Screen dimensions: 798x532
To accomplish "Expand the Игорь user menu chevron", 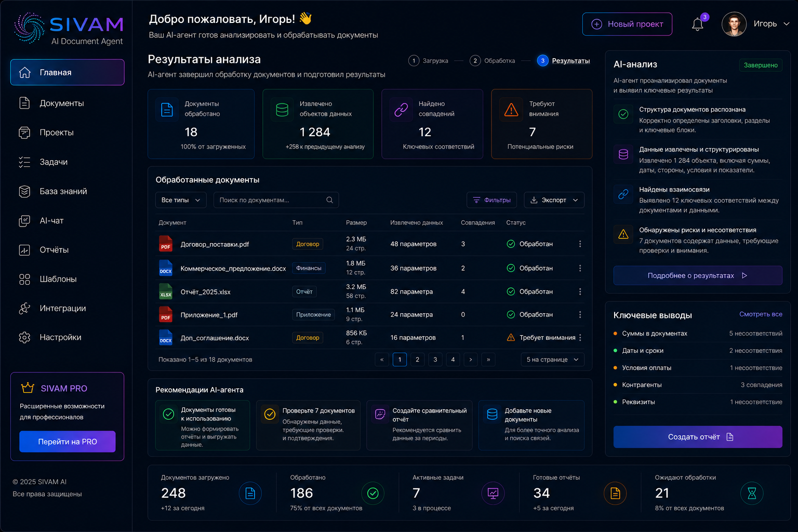I will pos(786,24).
